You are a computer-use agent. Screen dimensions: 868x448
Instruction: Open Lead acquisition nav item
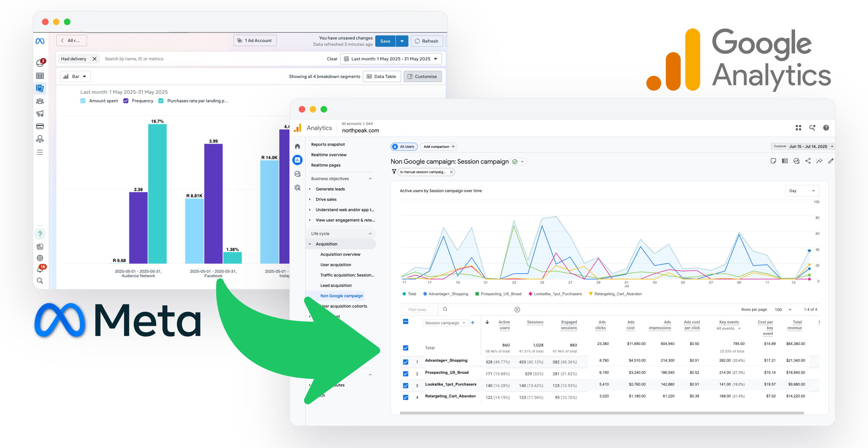[336, 285]
